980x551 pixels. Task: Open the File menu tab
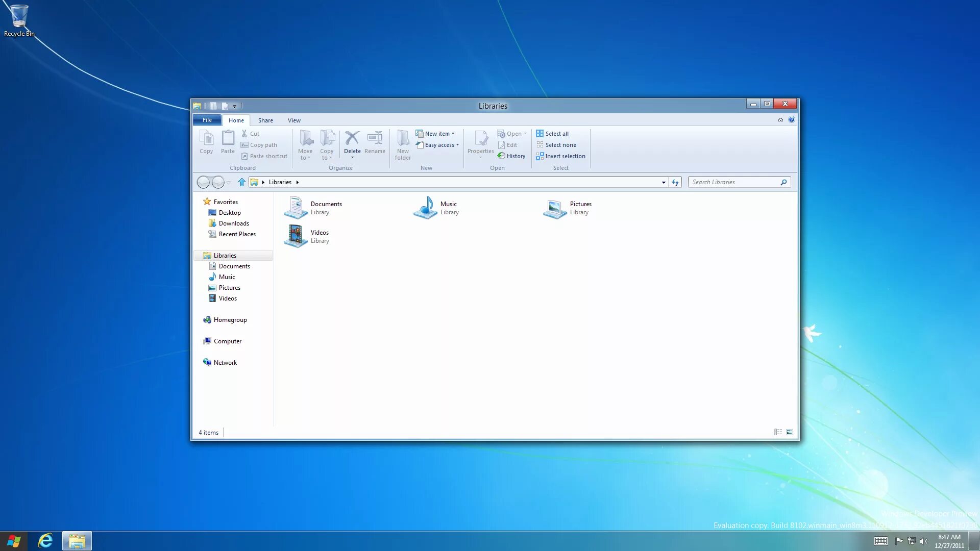pos(207,120)
